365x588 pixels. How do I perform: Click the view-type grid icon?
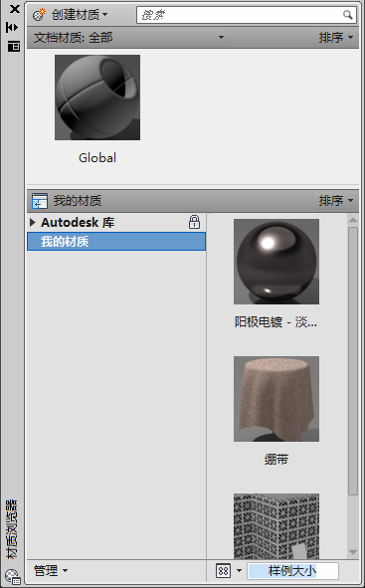click(x=224, y=571)
